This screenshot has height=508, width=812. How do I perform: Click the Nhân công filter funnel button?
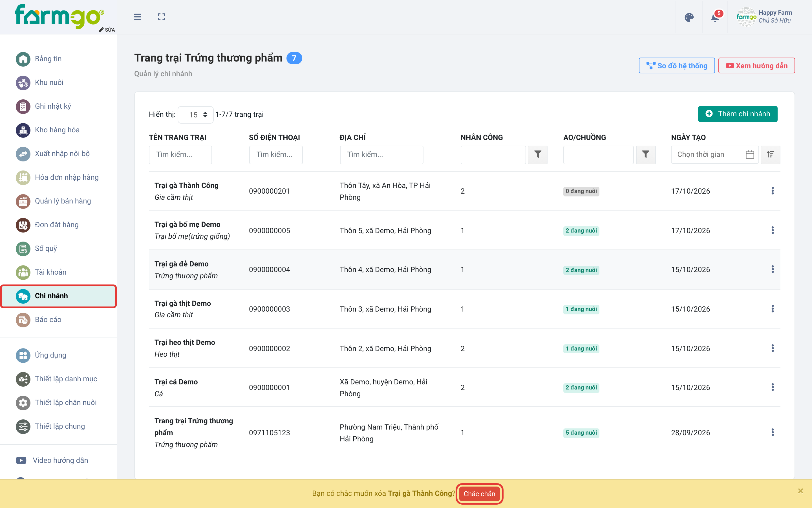(x=538, y=155)
